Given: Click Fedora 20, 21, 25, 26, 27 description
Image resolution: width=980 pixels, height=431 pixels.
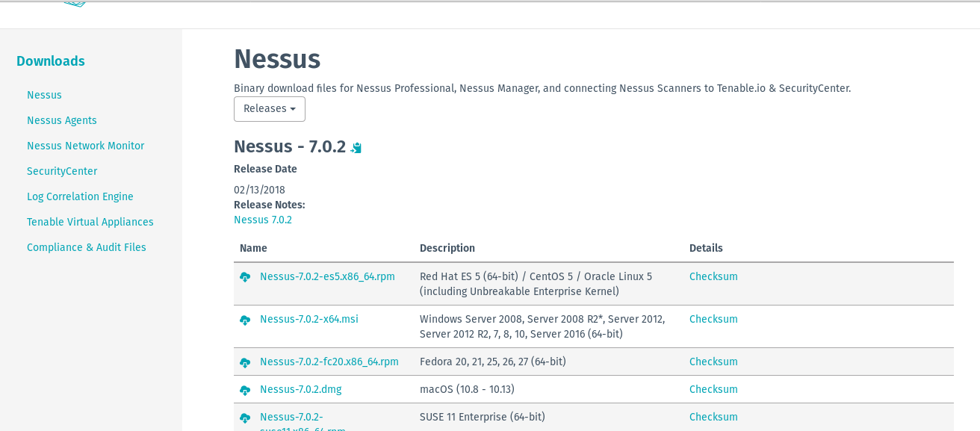Looking at the screenshot, I should point(493,362).
